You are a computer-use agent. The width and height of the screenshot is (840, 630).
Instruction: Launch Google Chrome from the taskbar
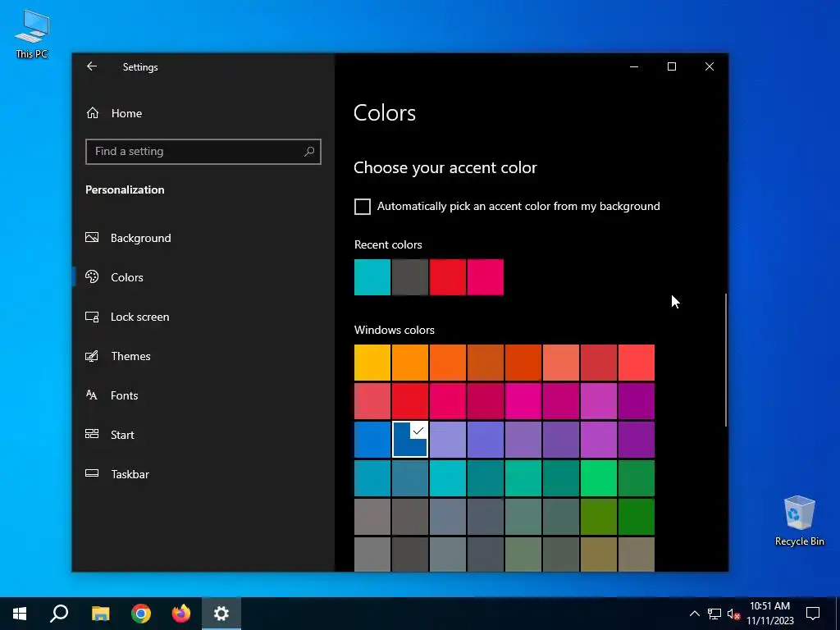tap(141, 614)
